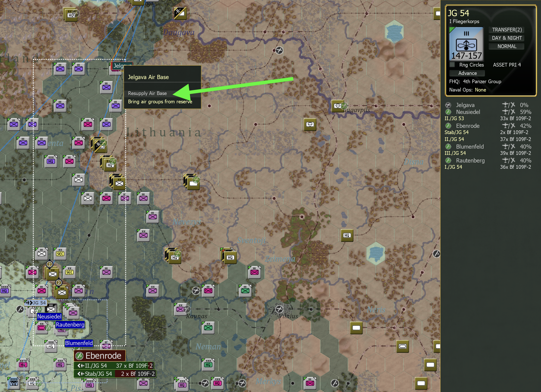Click 36x Bf 109F-2 aircraft count
Image resolution: width=541 pixels, height=392 pixels.
tap(516, 167)
